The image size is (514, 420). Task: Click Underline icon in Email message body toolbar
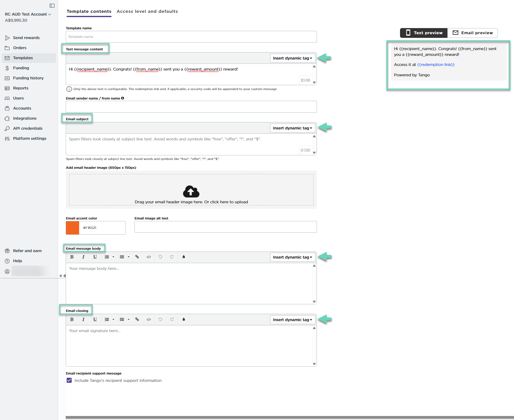[x=95, y=257]
